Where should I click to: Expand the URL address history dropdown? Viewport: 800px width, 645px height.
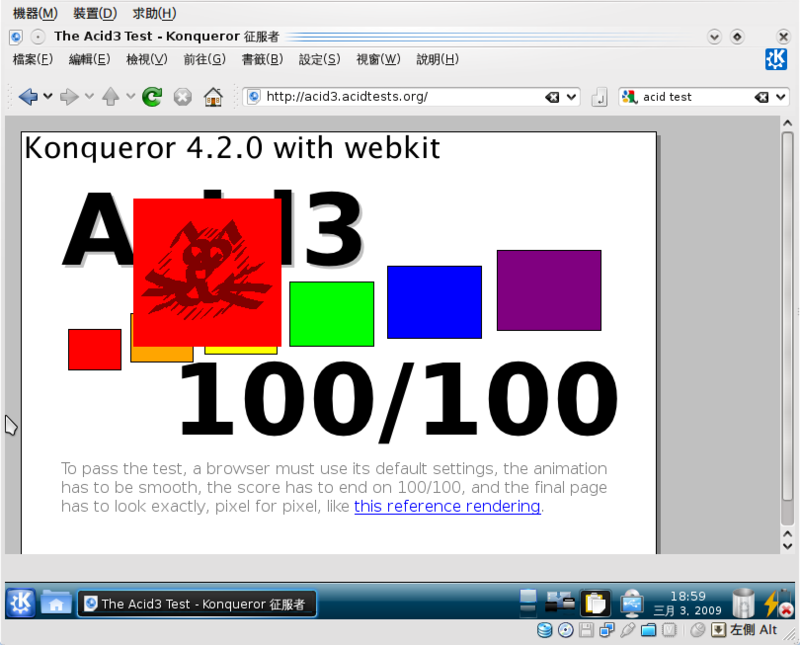coord(572,97)
